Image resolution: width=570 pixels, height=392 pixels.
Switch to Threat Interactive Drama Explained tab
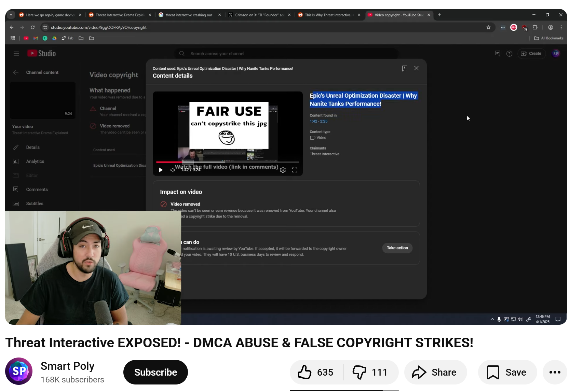120,15
